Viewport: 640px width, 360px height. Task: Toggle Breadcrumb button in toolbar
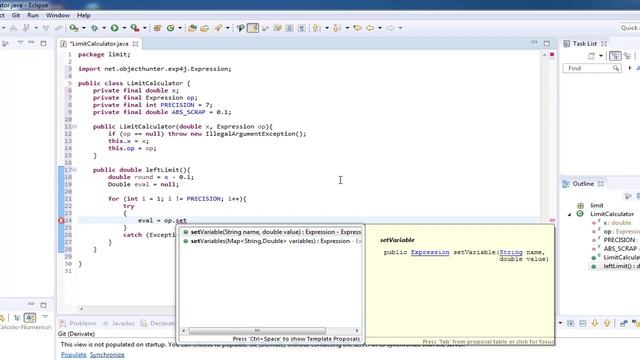[x=240, y=28]
